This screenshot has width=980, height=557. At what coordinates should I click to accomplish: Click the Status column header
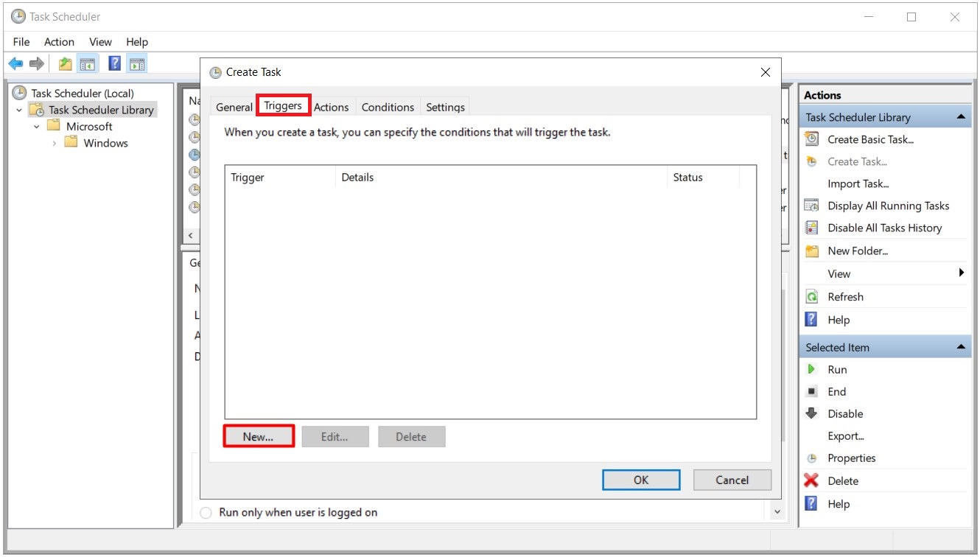point(702,177)
